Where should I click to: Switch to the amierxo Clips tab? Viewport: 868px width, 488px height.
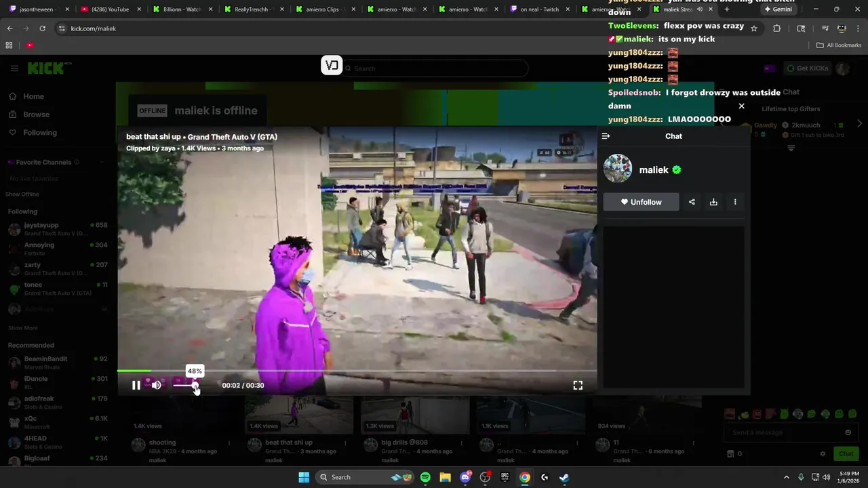tap(325, 9)
